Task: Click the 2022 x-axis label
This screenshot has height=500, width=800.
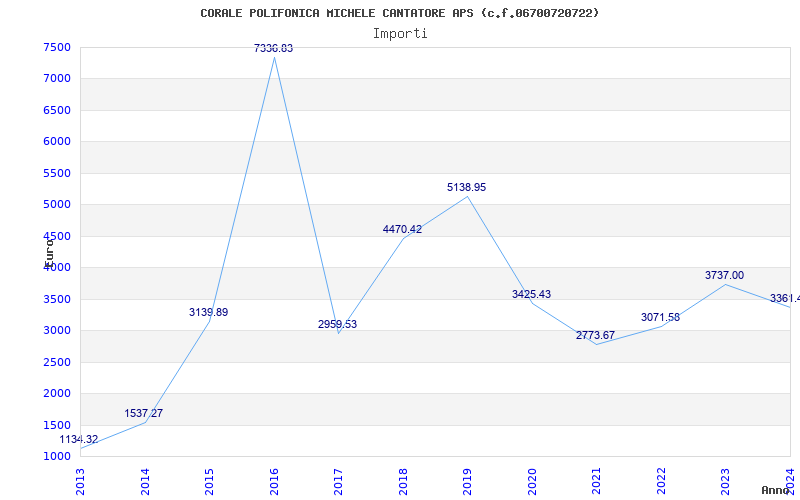Action: pyautogui.click(x=661, y=482)
